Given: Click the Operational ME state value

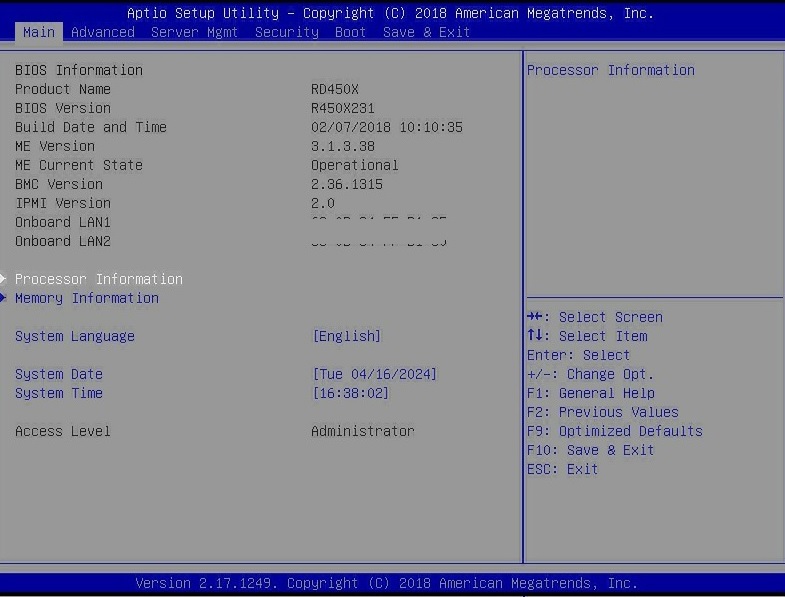Looking at the screenshot, I should (354, 165).
